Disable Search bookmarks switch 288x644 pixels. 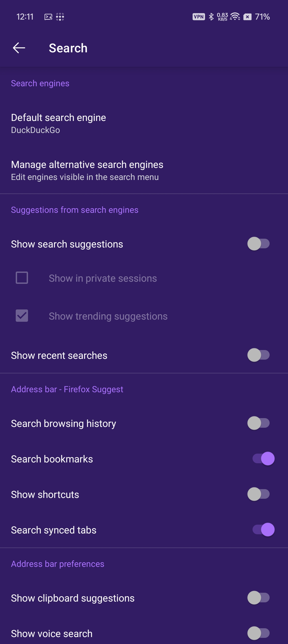click(263, 459)
